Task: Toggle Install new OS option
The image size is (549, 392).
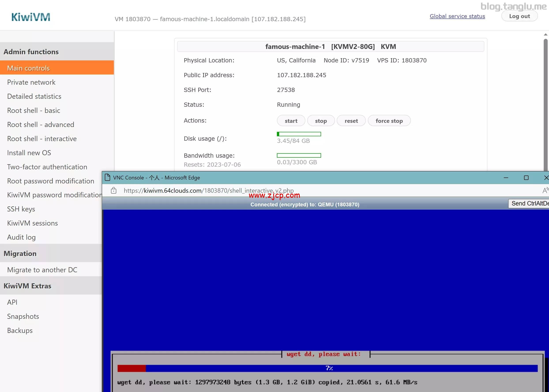Action: click(x=29, y=152)
